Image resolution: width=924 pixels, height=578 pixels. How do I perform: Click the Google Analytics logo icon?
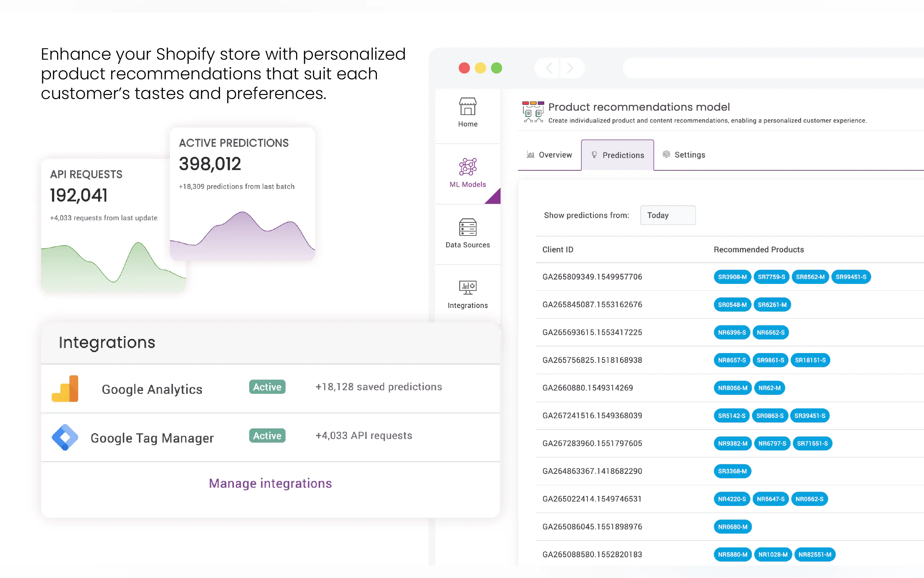pyautogui.click(x=65, y=389)
